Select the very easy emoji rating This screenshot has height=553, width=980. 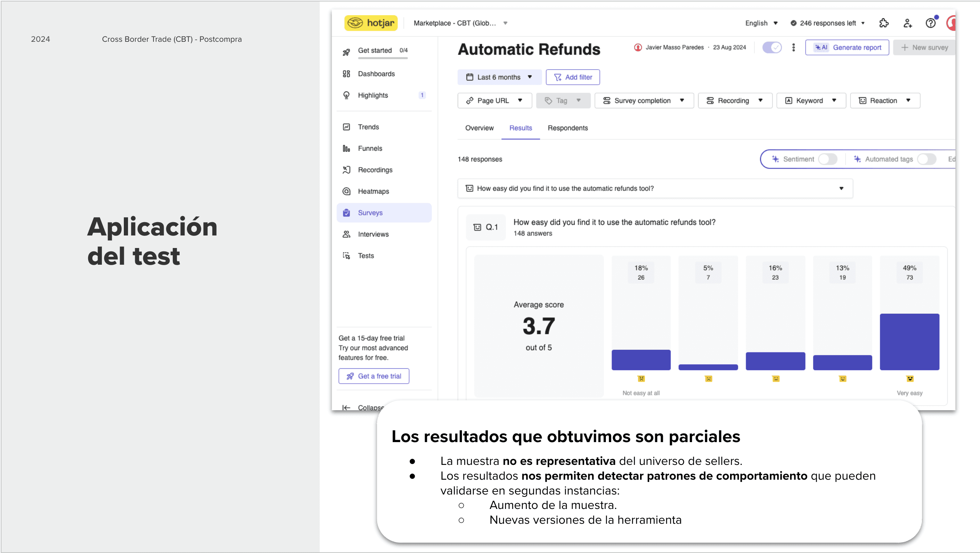click(909, 379)
